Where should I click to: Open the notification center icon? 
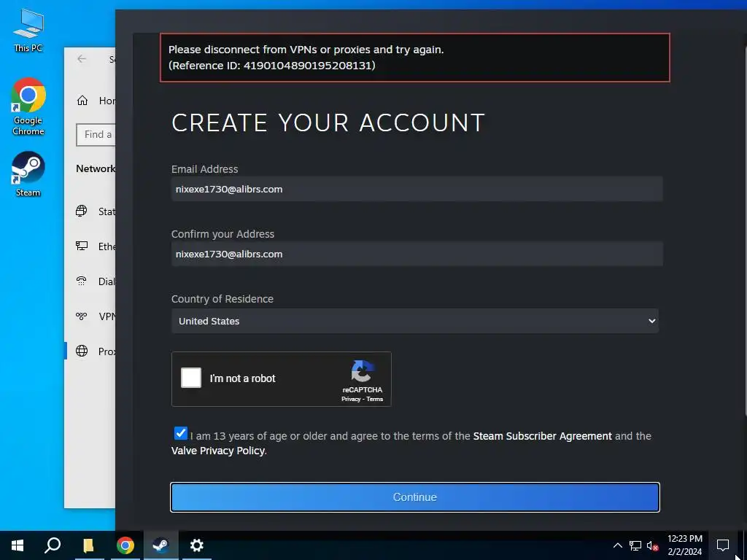click(723, 545)
